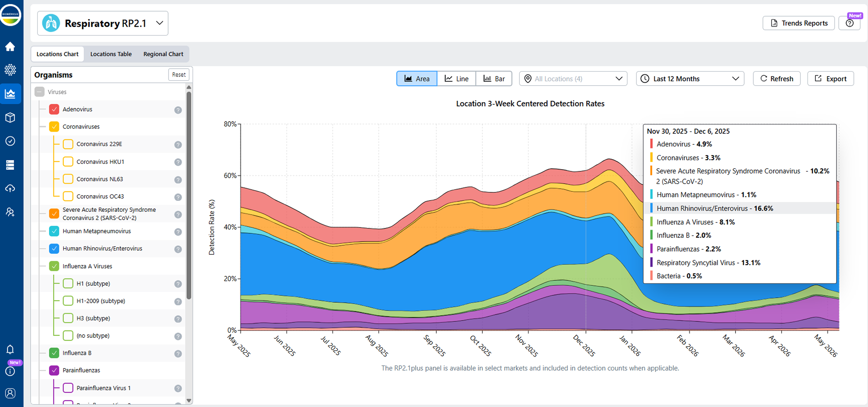The image size is (868, 407).
Task: Open notifications bell in sidebar
Action: (10, 350)
